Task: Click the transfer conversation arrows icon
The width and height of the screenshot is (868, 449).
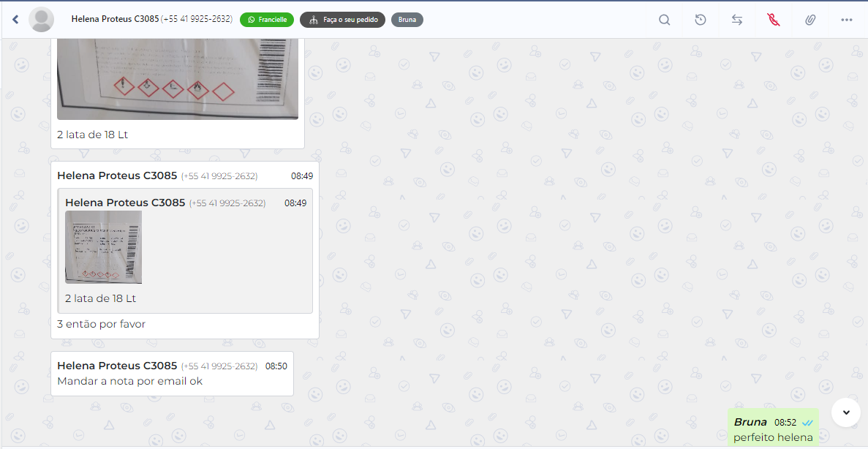Action: coord(737,20)
